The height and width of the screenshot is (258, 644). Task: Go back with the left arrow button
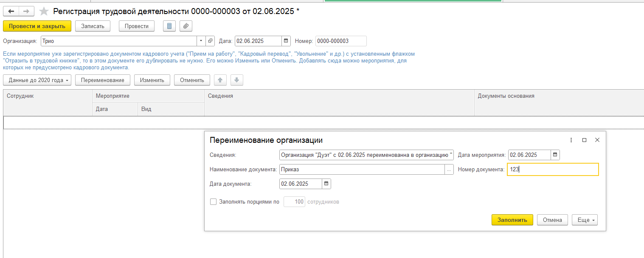[11, 11]
